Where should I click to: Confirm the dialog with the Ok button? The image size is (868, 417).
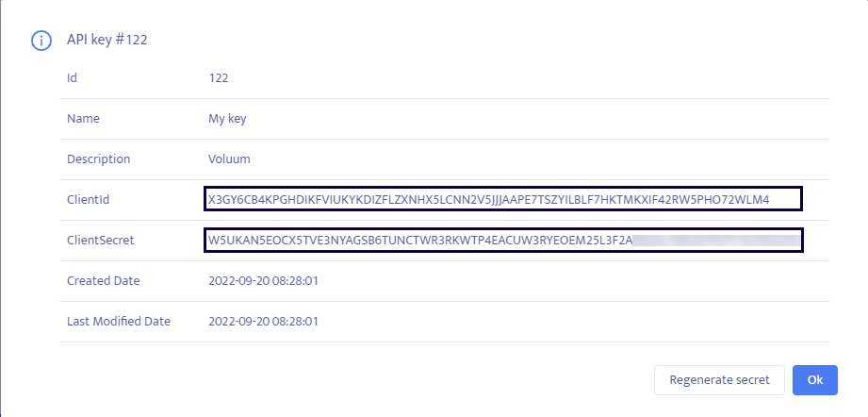click(815, 380)
